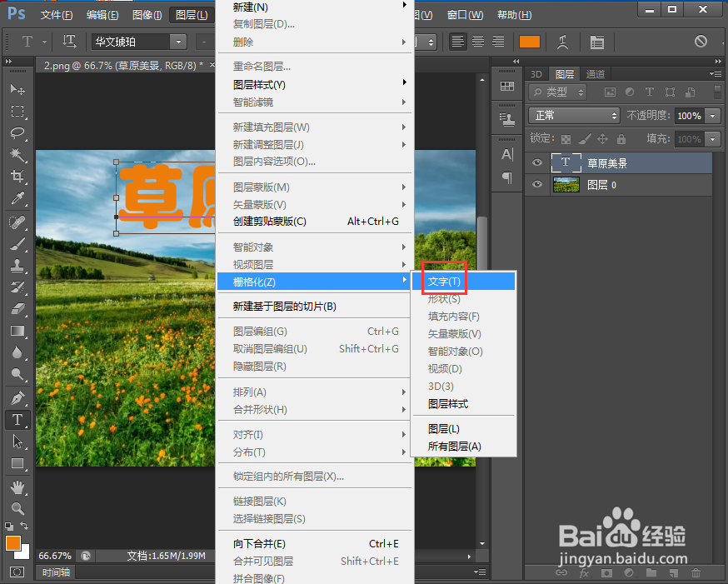Open the 类型 layer filter dropdown
The image size is (728, 584).
pos(556,92)
